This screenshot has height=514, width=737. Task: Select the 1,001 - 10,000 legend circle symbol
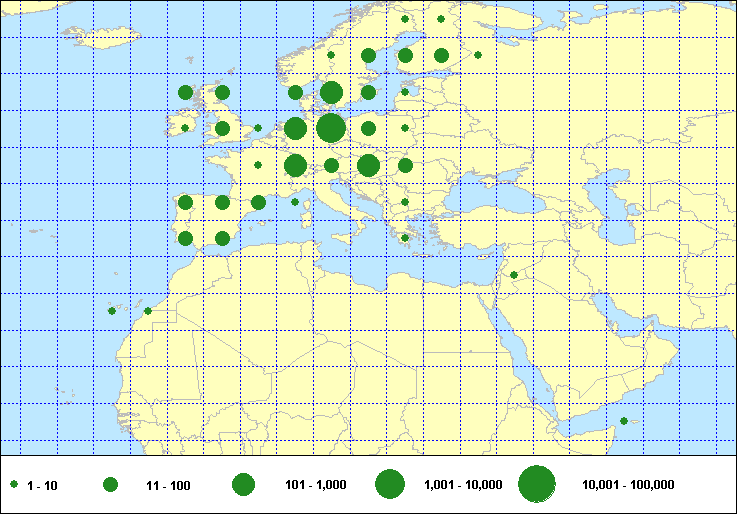tap(390, 485)
